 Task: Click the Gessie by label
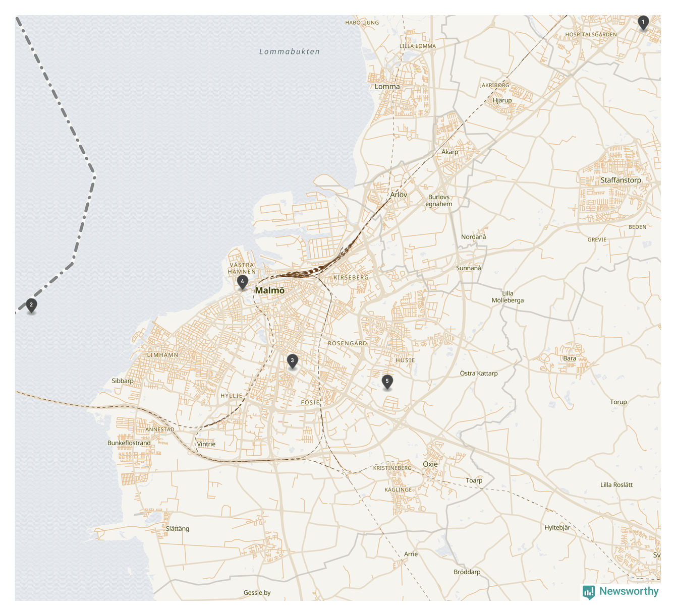point(257,593)
